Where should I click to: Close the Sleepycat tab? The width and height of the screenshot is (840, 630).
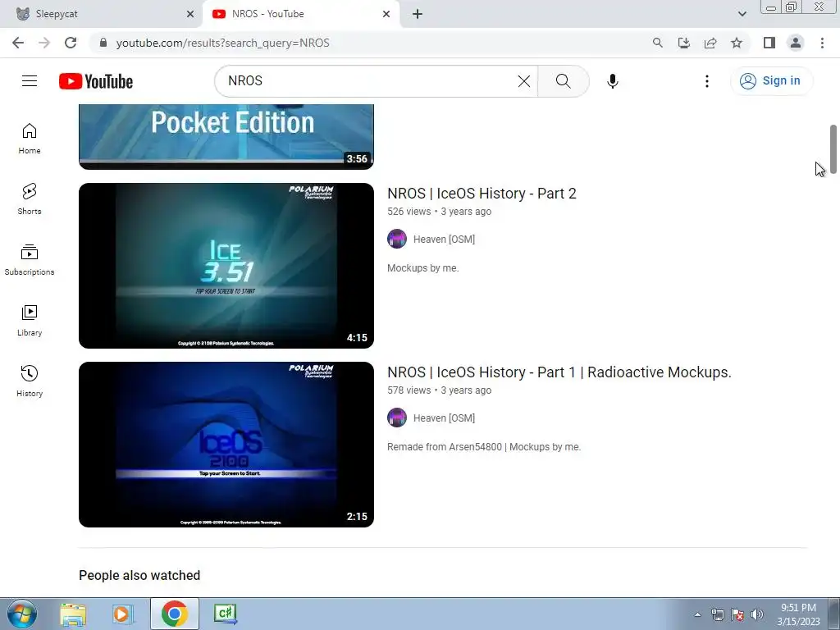(x=190, y=14)
